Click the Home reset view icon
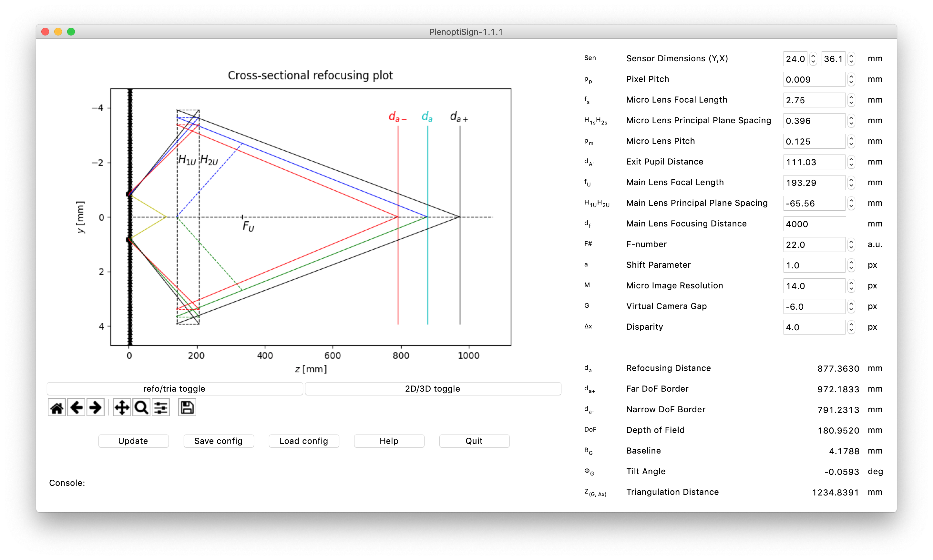Viewport: 933px width, 560px height. 56,407
